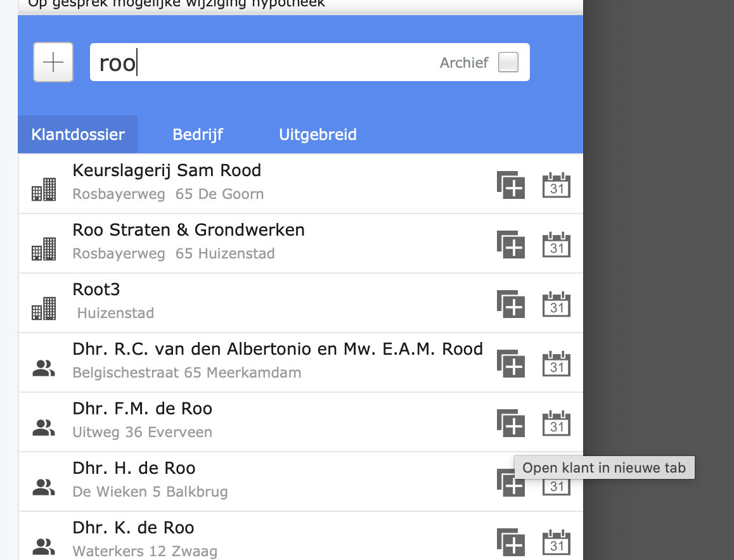Open Dhr. F.M. de Roo in new tab
This screenshot has width=734, height=560.
[510, 423]
